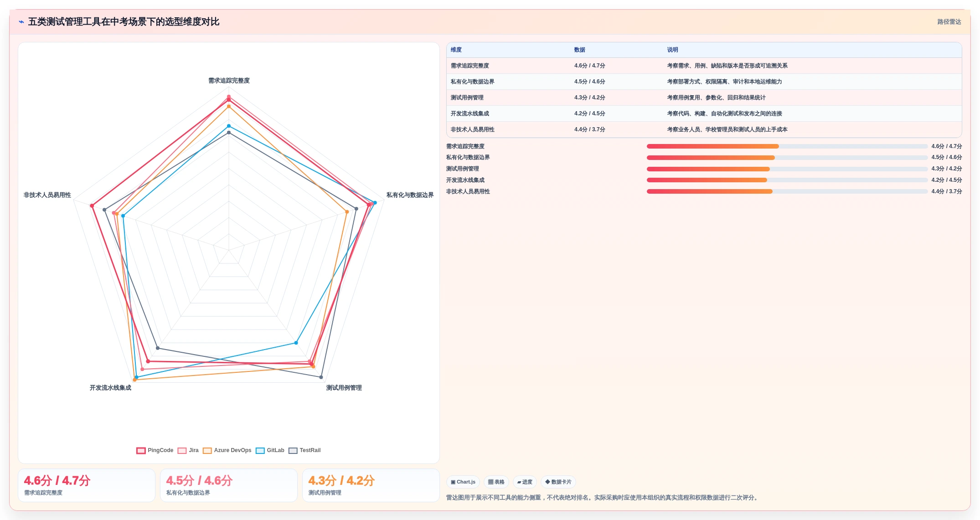Click TestRail data point on 测试用例管理 axis
Image resolution: width=980 pixels, height=520 pixels.
point(321,377)
